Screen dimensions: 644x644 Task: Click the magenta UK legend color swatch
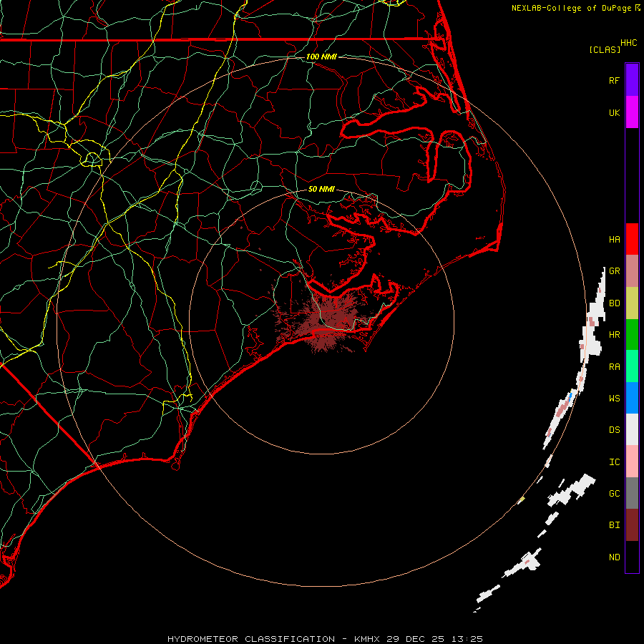coord(632,112)
